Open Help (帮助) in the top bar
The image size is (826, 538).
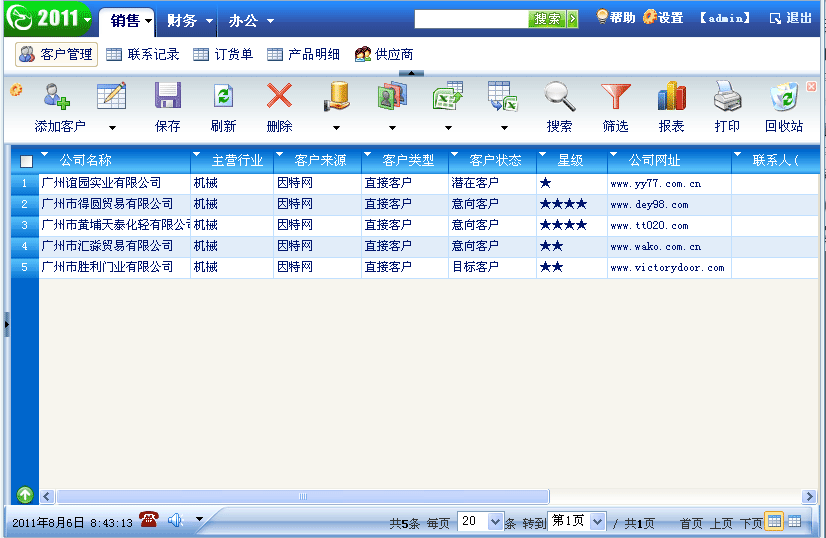click(615, 17)
